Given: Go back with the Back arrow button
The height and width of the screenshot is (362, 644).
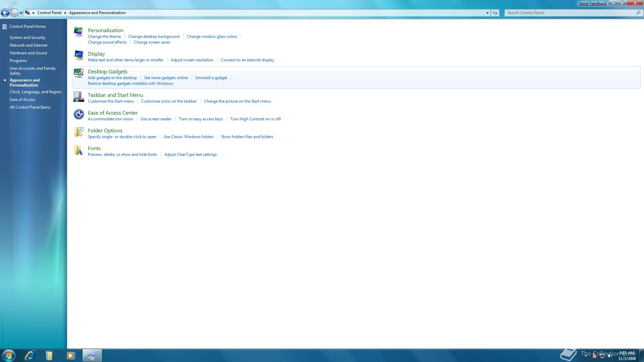Looking at the screenshot, I should [x=5, y=13].
